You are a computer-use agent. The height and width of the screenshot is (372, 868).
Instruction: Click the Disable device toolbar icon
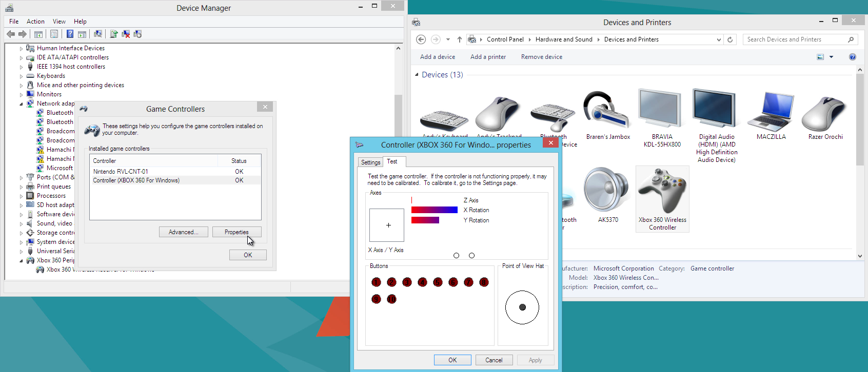tap(137, 34)
